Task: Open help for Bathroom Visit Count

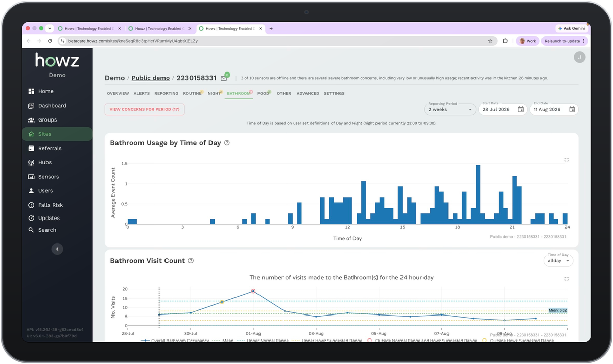Action: (191, 261)
